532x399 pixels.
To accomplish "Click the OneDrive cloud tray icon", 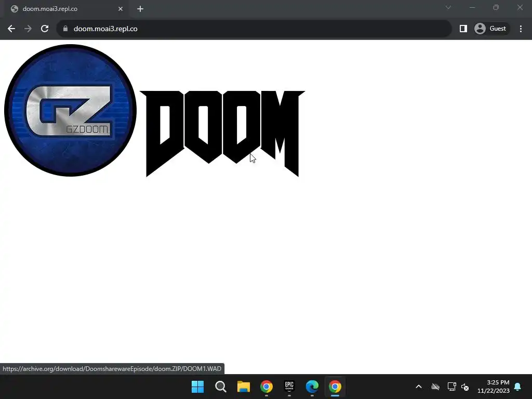I will coord(435,387).
